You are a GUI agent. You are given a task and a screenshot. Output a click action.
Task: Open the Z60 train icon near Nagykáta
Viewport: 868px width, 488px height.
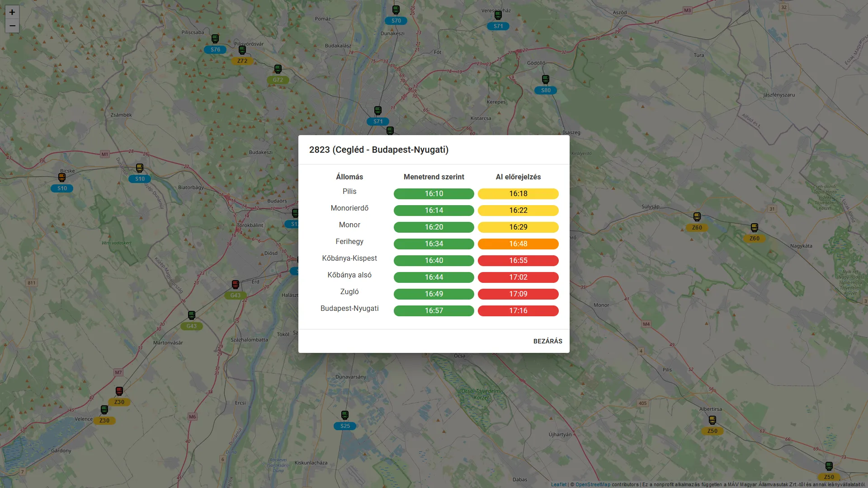[x=754, y=227]
